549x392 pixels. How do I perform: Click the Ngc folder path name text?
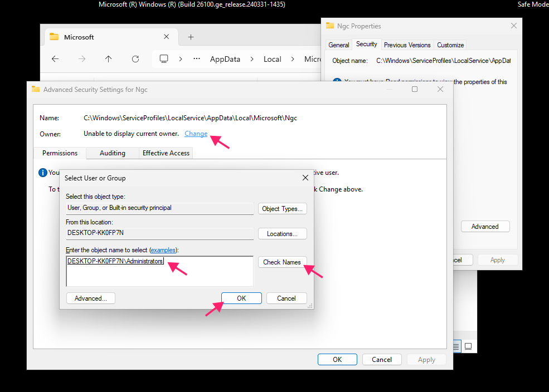coord(190,118)
